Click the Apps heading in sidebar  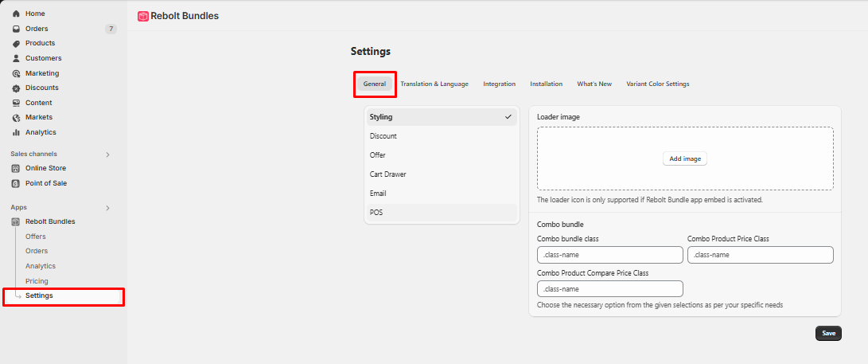click(19, 207)
